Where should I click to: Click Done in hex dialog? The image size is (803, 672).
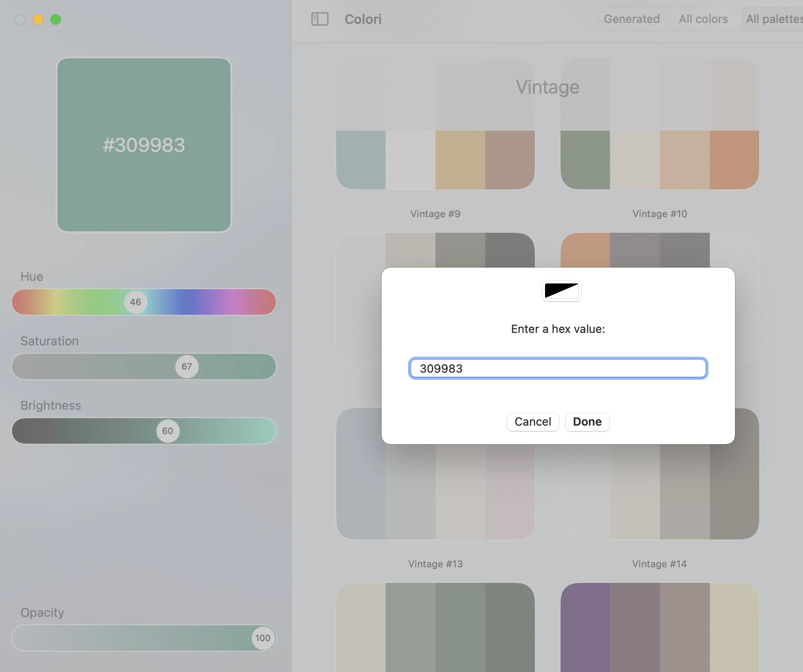[587, 422]
